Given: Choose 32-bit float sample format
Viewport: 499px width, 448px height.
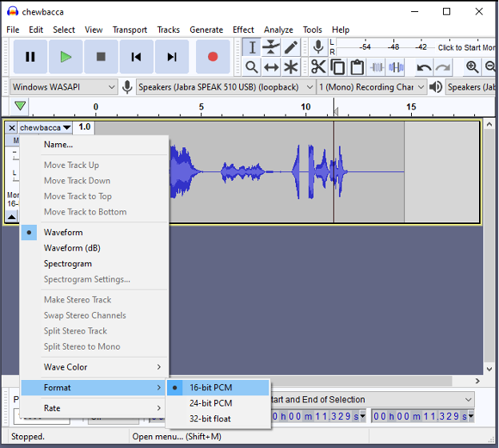Looking at the screenshot, I should 210,418.
